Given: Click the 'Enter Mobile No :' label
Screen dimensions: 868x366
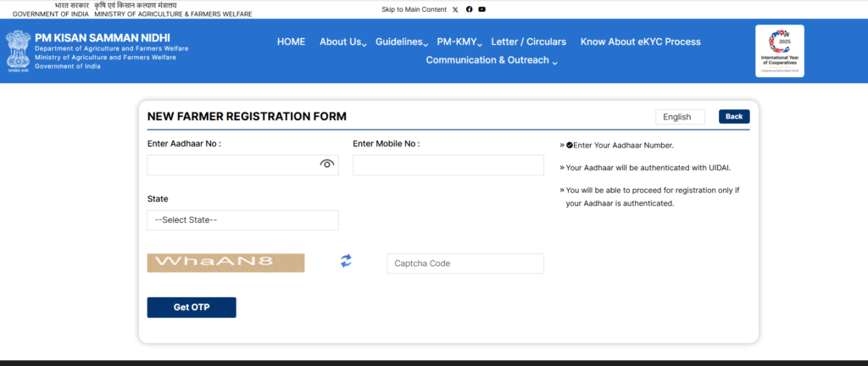Looking at the screenshot, I should pyautogui.click(x=387, y=144).
